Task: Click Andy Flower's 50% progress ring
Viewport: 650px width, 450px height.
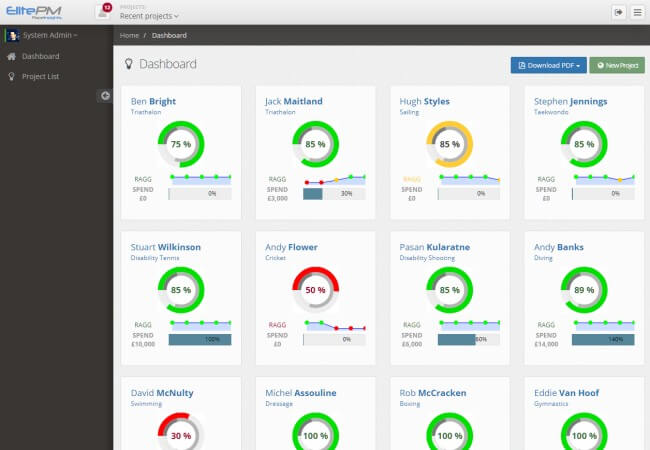Action: [315, 289]
